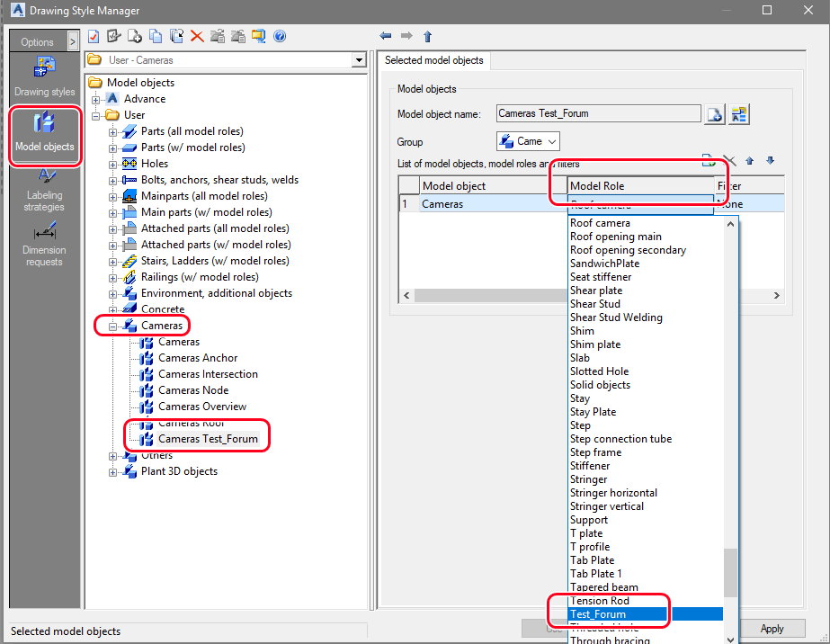Click the red X Delete toolbar icon

(x=197, y=36)
